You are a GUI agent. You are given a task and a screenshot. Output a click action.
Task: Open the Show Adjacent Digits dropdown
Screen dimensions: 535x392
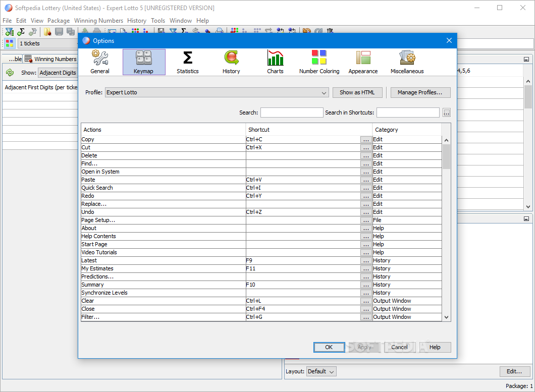pos(58,73)
